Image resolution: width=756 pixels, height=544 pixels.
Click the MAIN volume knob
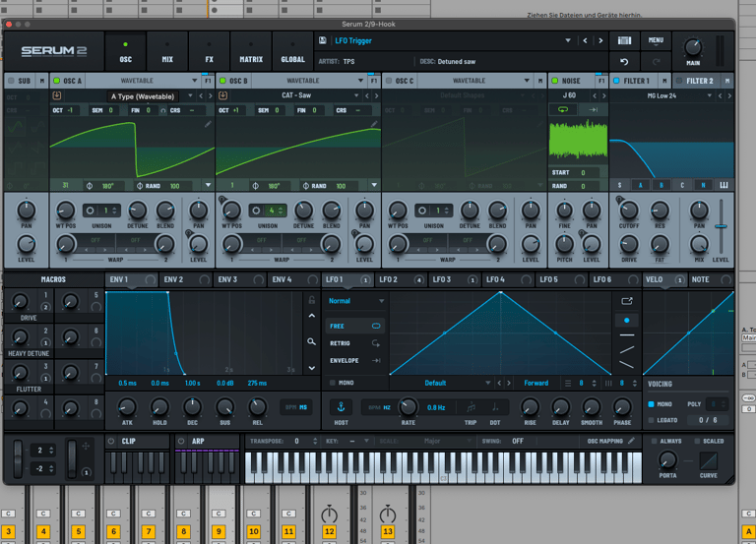point(693,47)
